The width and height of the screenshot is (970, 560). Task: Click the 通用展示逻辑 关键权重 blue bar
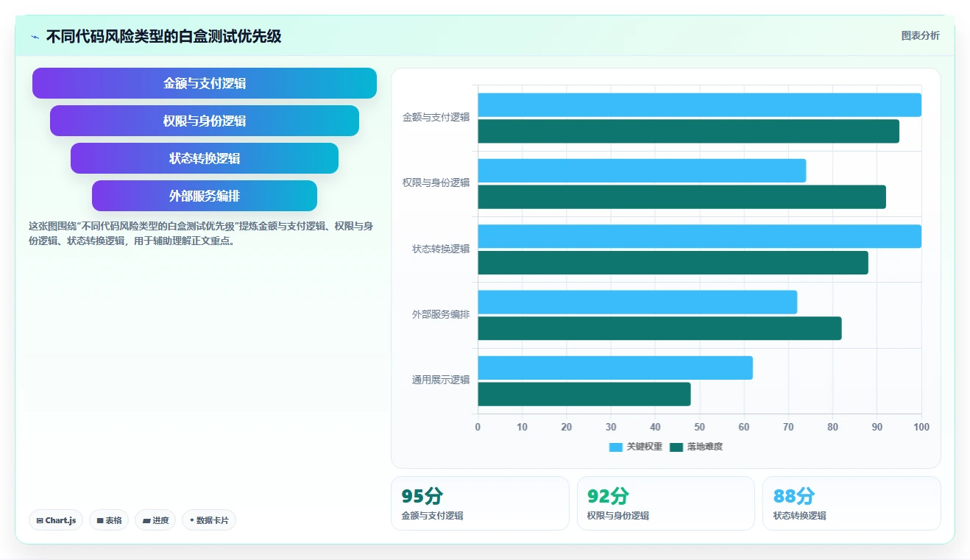click(x=615, y=368)
